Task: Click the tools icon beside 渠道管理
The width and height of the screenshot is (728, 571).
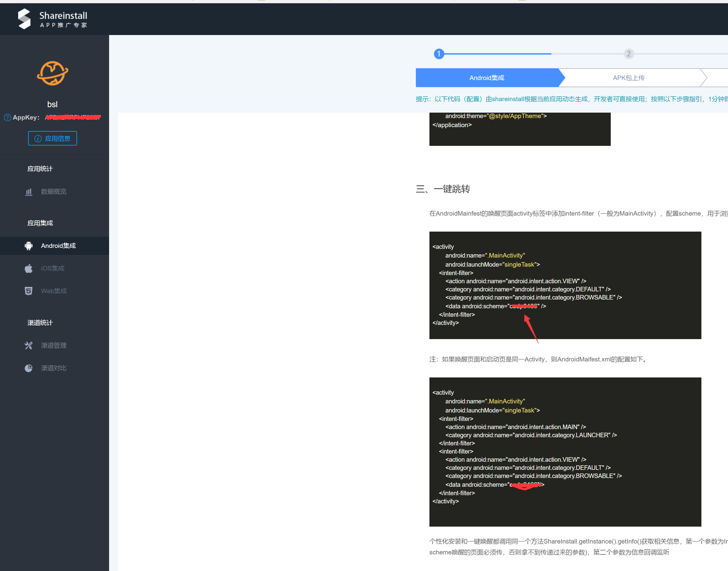Action: 29,345
